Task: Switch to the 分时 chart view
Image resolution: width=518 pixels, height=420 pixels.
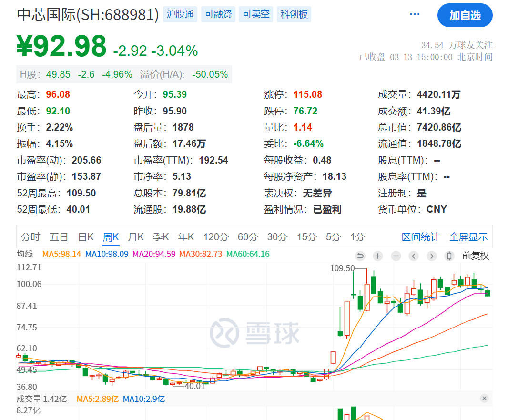Action: click(x=30, y=237)
